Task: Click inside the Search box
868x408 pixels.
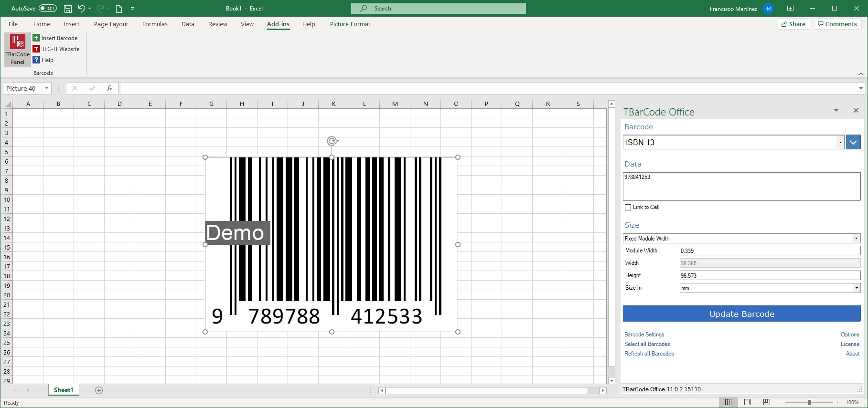Action: (439, 8)
